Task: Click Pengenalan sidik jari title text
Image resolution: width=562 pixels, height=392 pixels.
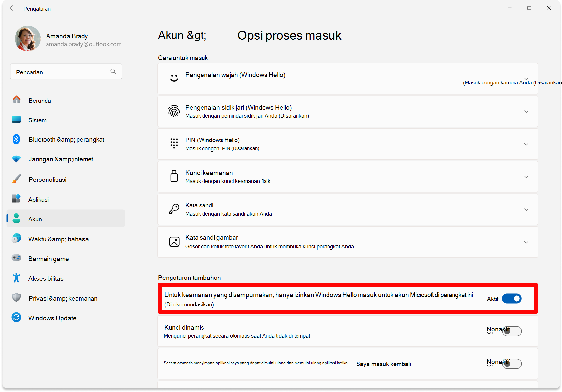Action: [238, 107]
